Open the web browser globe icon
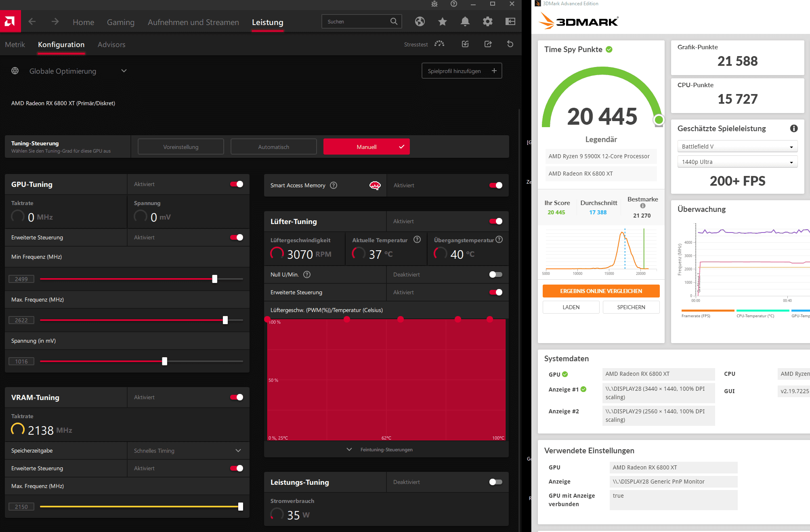The width and height of the screenshot is (810, 532). [x=420, y=21]
